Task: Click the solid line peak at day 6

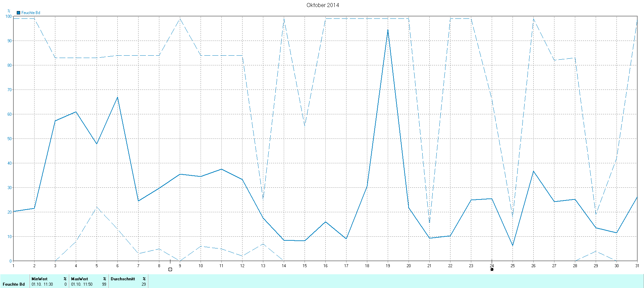Action: (117, 98)
